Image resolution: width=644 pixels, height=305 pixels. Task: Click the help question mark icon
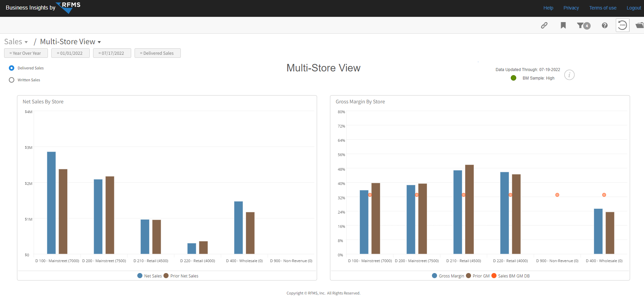tap(605, 25)
